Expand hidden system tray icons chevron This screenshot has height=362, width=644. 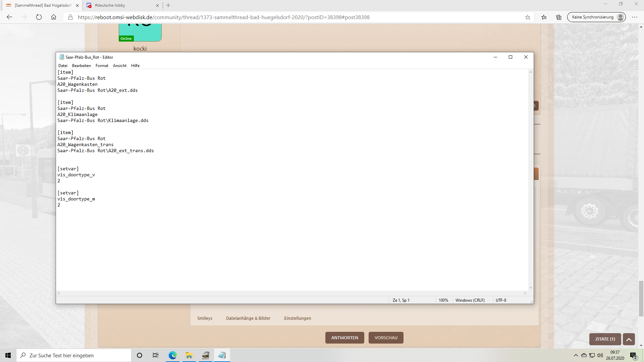point(576,355)
